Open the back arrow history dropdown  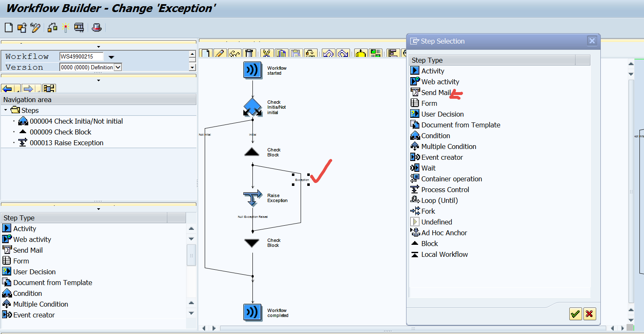pos(18,89)
